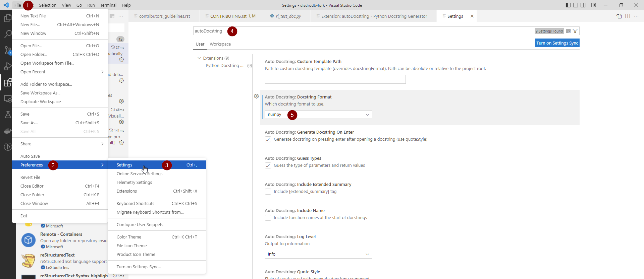Click Settings in the Preferences submenu
This screenshot has width=644, height=279.
point(157,165)
